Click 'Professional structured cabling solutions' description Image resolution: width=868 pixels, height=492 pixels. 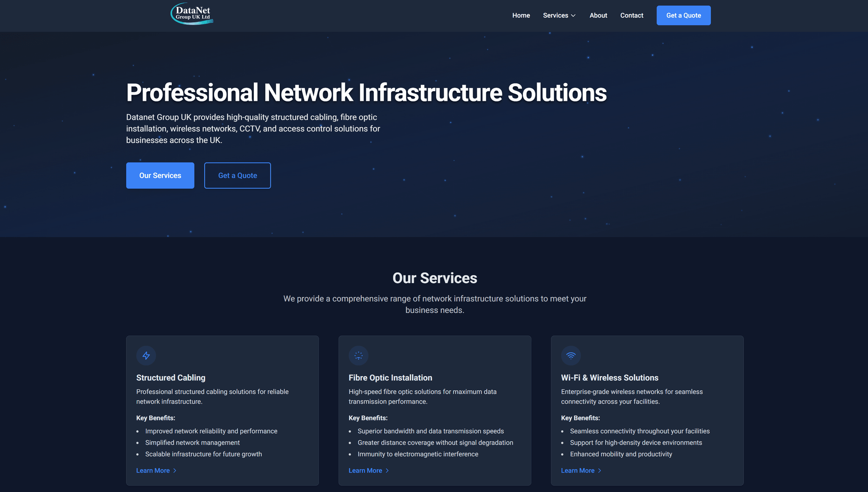pyautogui.click(x=212, y=397)
